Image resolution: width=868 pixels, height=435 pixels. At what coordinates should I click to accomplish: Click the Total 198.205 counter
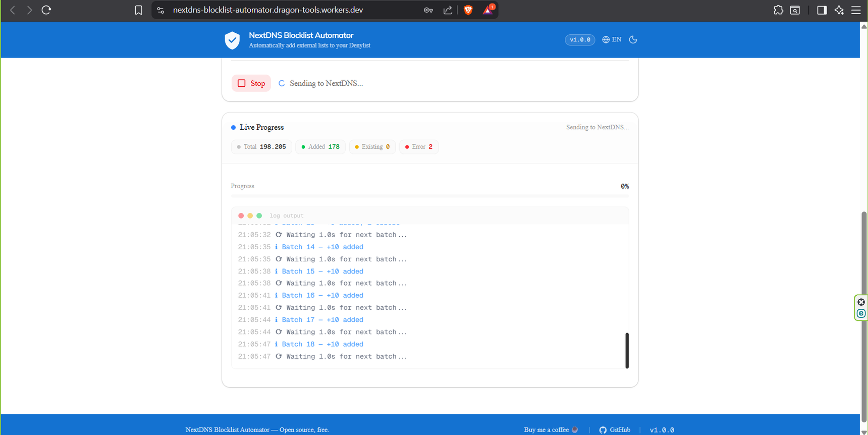click(x=261, y=147)
